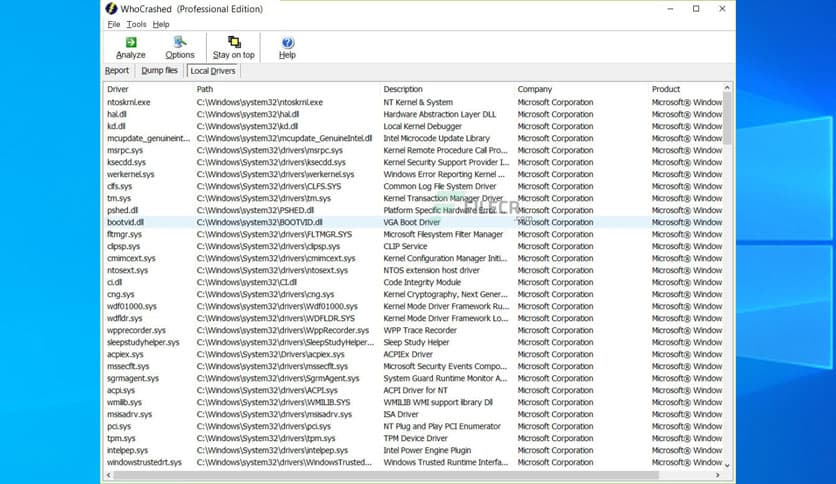Select the clfs.sys driver row
The image size is (836, 484).
click(414, 186)
